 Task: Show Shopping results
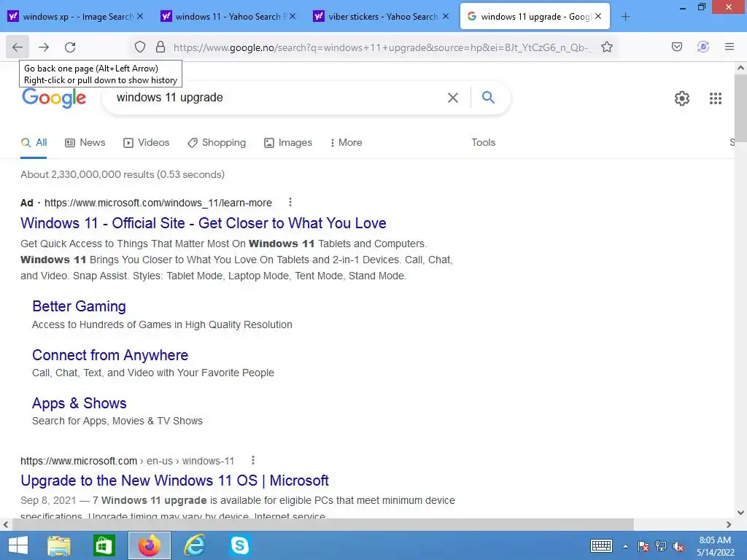pyautogui.click(x=217, y=142)
